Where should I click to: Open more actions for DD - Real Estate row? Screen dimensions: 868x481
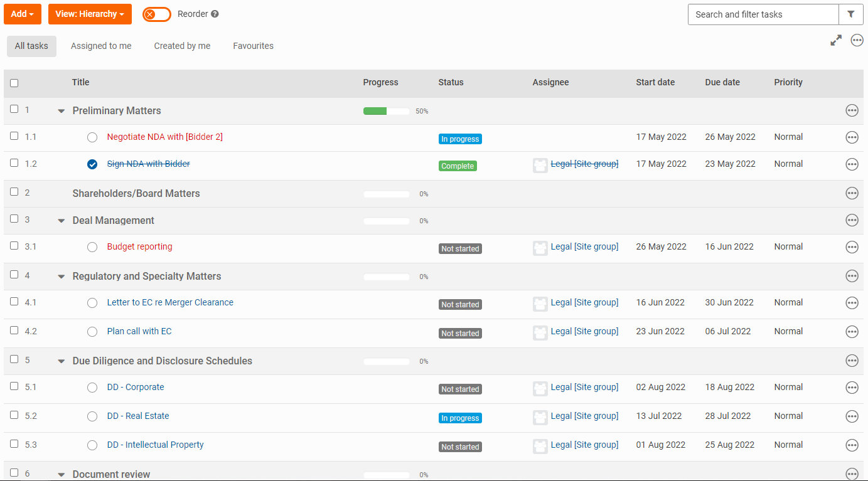[x=852, y=416]
